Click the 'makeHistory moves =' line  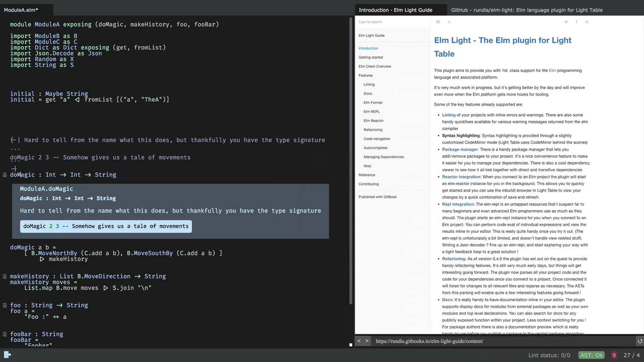coord(44,282)
